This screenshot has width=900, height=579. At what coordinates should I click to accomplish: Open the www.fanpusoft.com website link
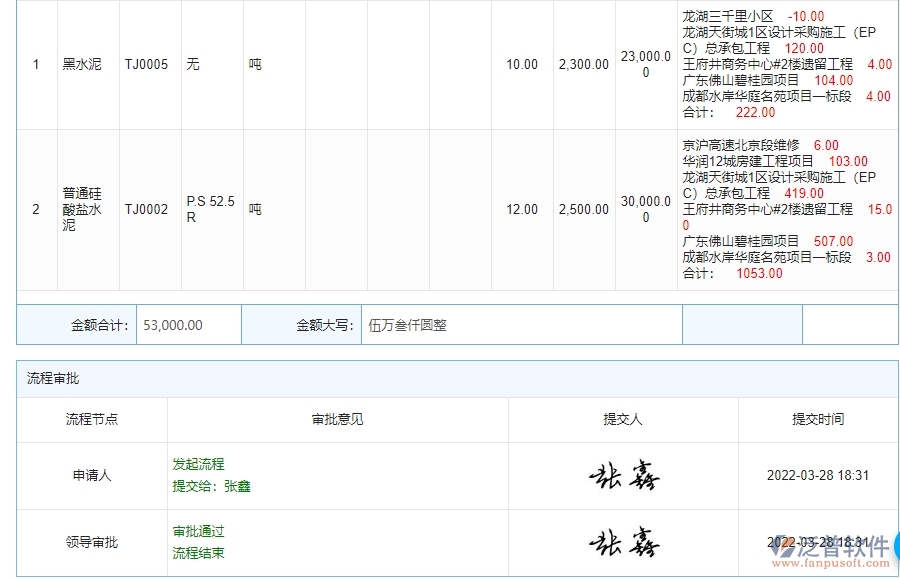click(834, 564)
